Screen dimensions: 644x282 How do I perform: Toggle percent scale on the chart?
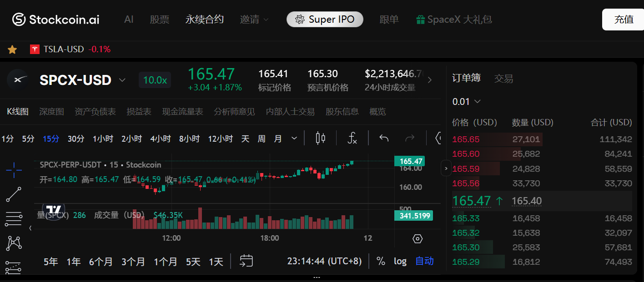coord(381,261)
